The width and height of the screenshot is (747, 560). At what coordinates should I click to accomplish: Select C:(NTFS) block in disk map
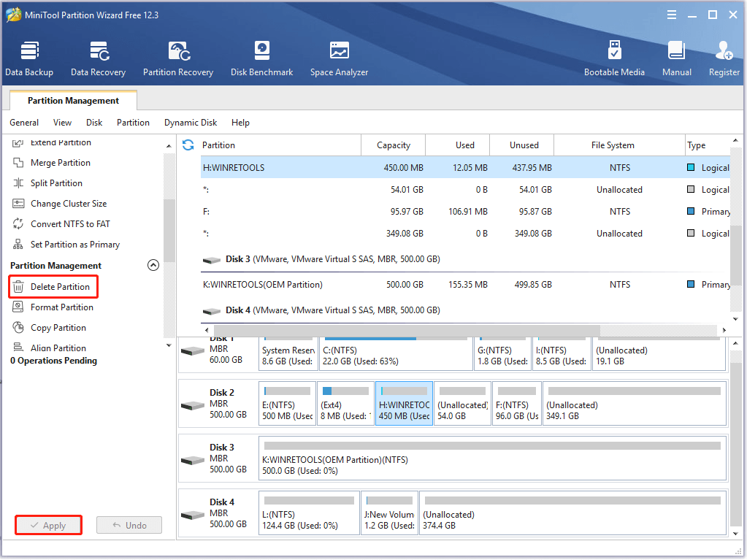coord(396,354)
